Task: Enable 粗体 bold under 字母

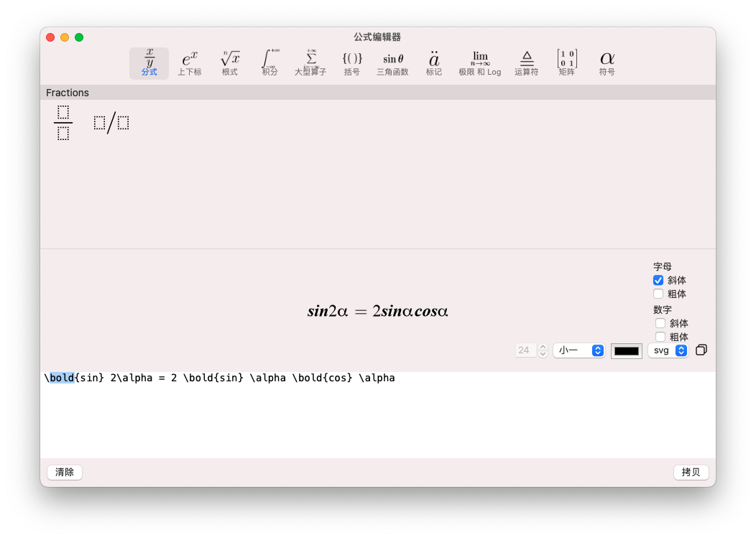Action: point(658,294)
